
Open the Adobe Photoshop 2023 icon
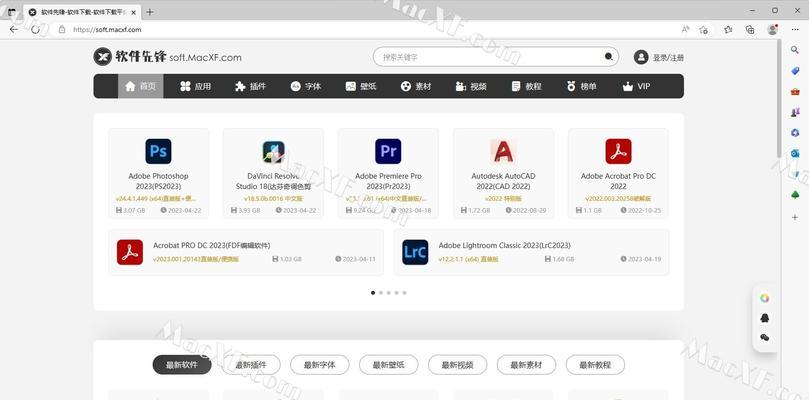[158, 151]
